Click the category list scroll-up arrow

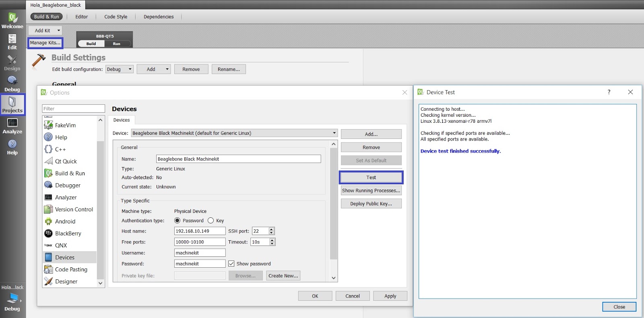[x=101, y=120]
